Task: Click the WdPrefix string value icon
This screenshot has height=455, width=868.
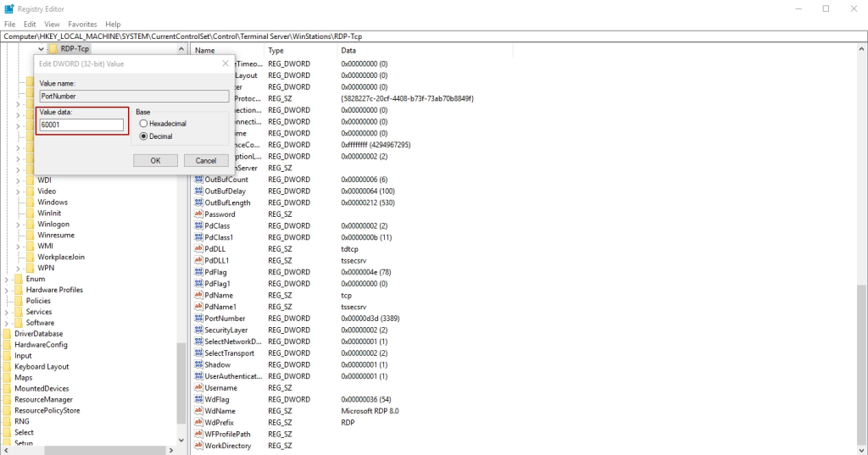Action: coord(198,422)
